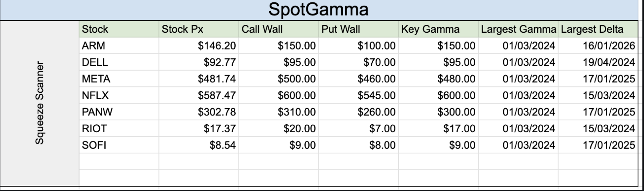Click ARM's Largest Delta date 16/01/2026

(598, 46)
